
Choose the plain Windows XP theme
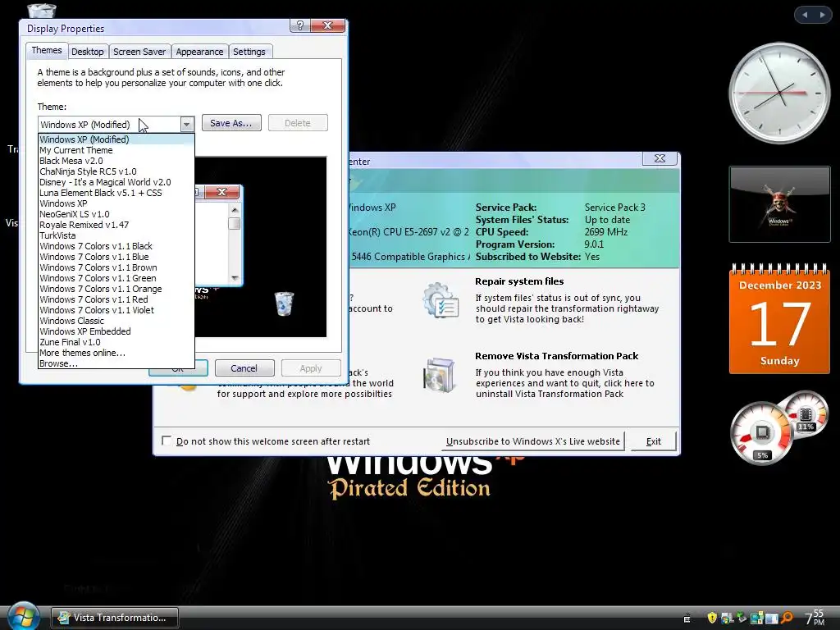pos(116,203)
